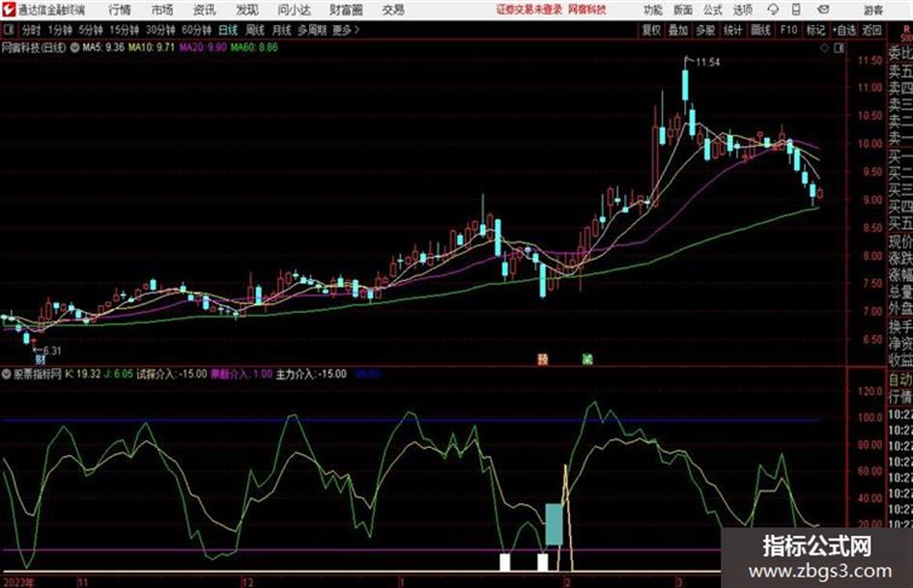913x588 pixels.
Task: Switch to the 15分钟 period tab
Action: [x=124, y=30]
